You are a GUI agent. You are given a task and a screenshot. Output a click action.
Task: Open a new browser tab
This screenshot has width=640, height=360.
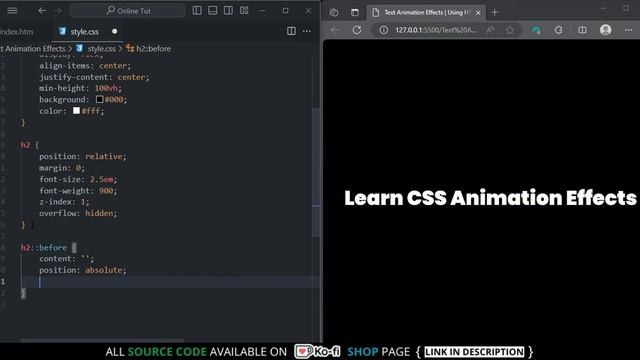click(x=495, y=13)
